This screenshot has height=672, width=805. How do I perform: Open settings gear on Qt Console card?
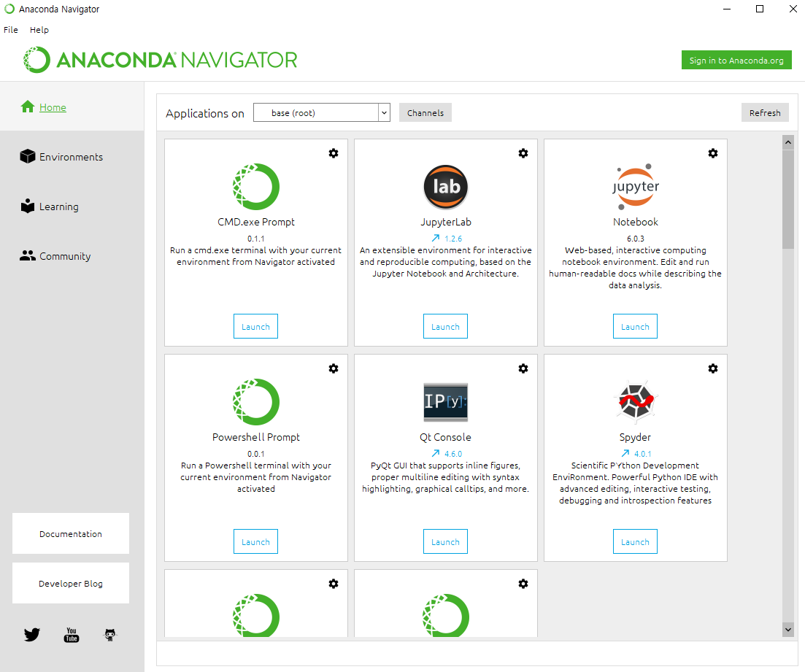click(523, 368)
